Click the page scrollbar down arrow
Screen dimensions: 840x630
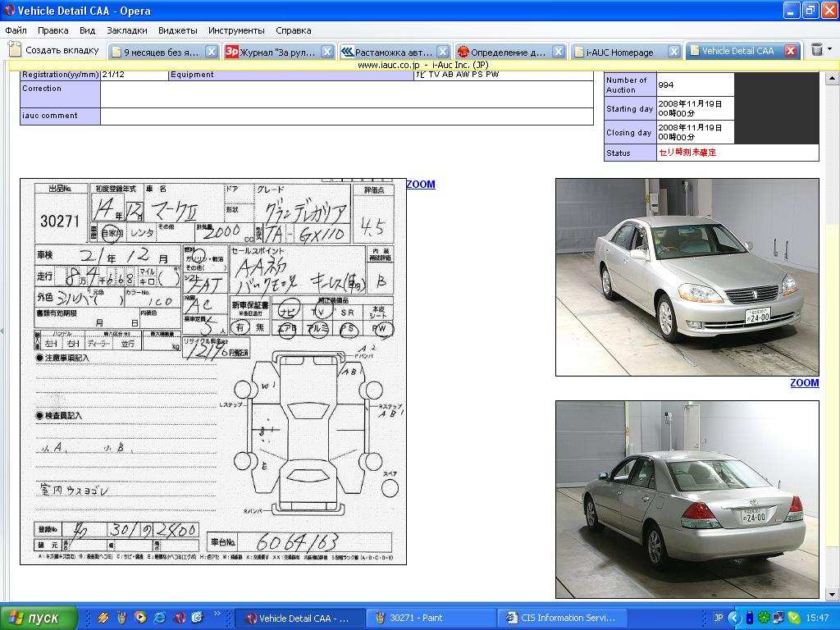[x=832, y=595]
